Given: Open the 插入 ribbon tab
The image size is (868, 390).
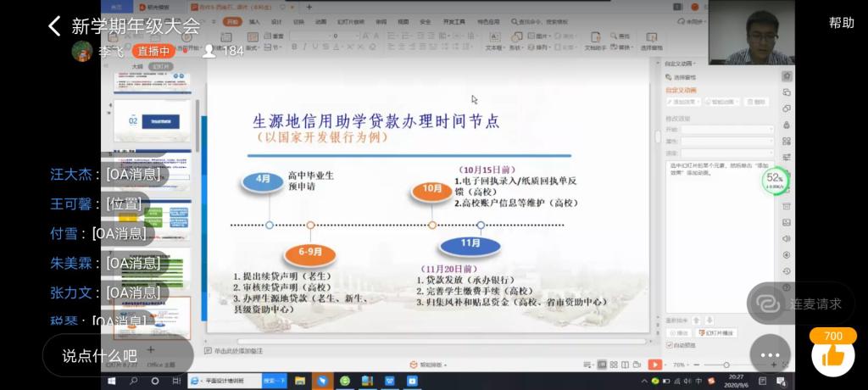Looking at the screenshot, I should (254, 21).
